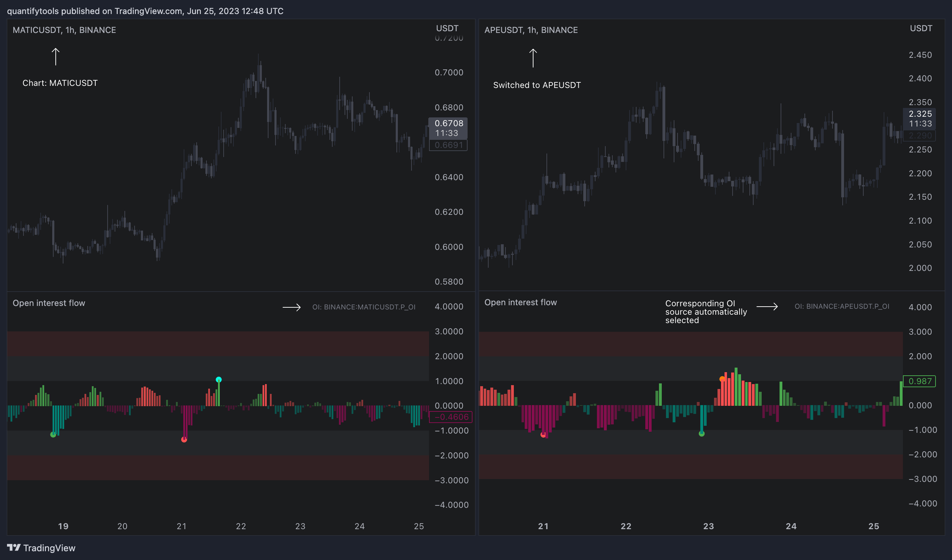The image size is (952, 560).
Task: Click the green dot marker near date 23 on APE indicator
Action: 701,434
